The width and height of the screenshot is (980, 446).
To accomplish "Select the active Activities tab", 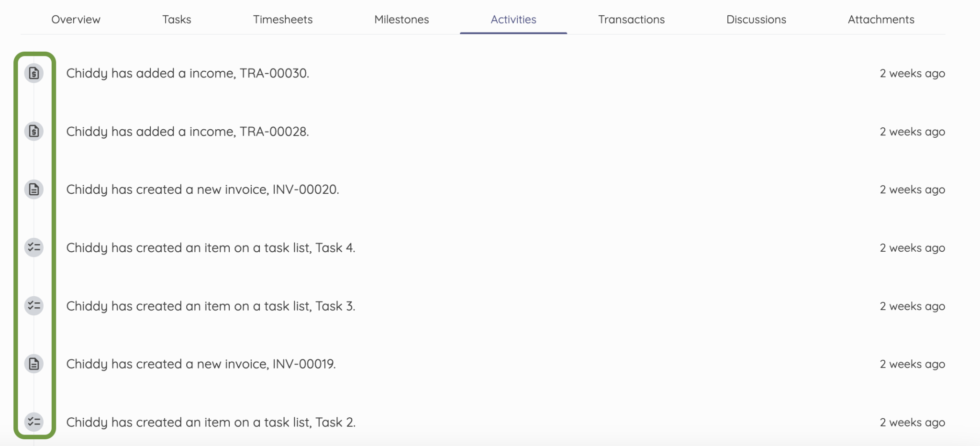I will [513, 20].
